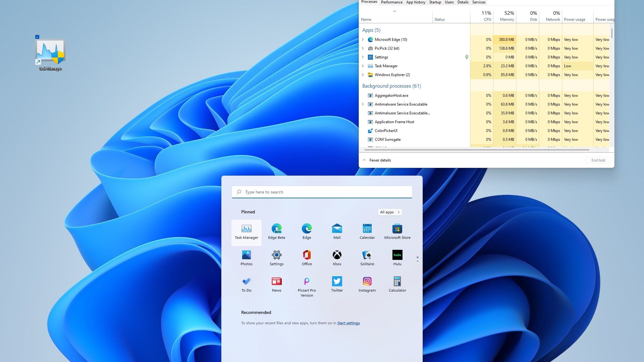Click the Type here to search box

point(322,192)
